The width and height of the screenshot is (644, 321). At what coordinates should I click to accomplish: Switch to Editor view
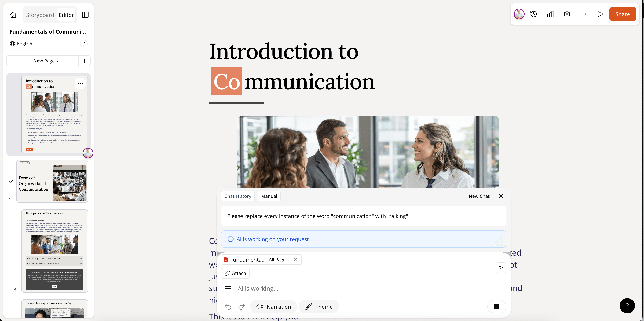pos(66,15)
